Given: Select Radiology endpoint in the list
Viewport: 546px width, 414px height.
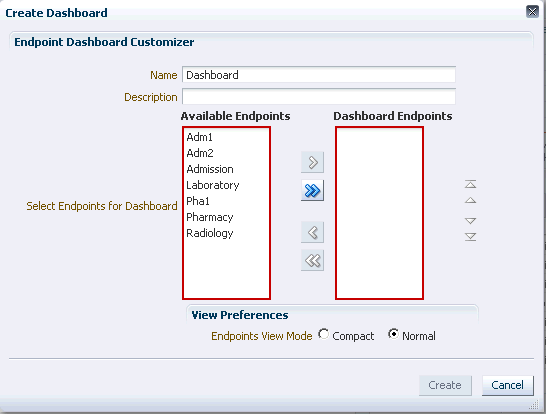Looking at the screenshot, I should tap(210, 233).
